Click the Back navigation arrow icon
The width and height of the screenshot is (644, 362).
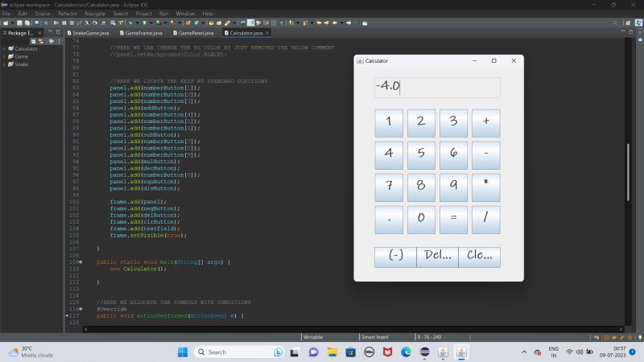coord(335,23)
